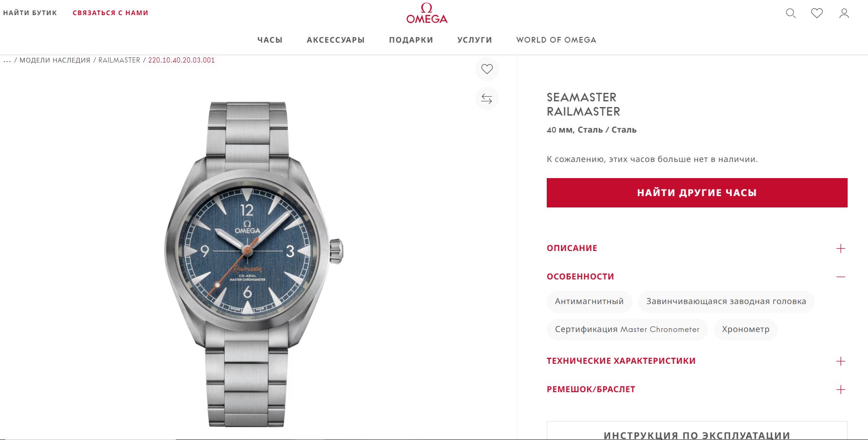Collapse the Особенности section minus icon

click(x=841, y=277)
